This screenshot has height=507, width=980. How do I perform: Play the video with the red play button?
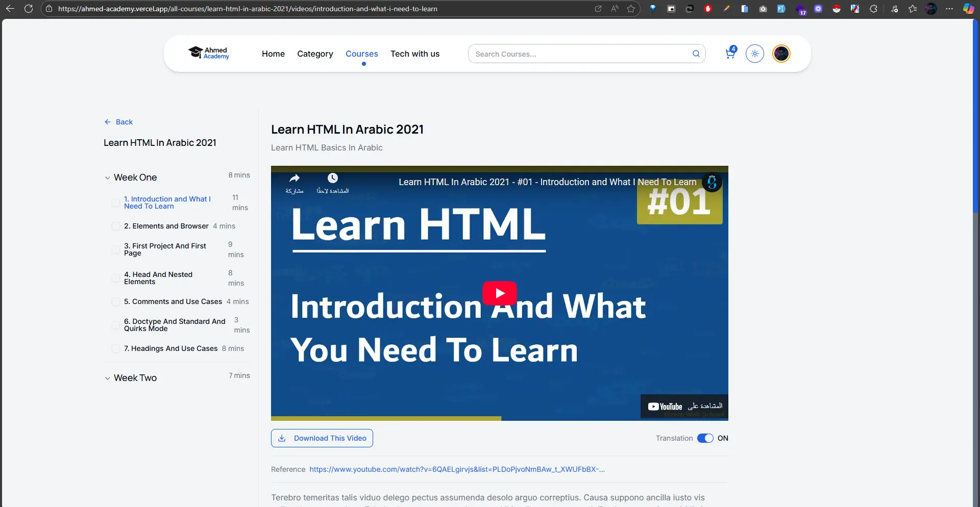coord(500,293)
